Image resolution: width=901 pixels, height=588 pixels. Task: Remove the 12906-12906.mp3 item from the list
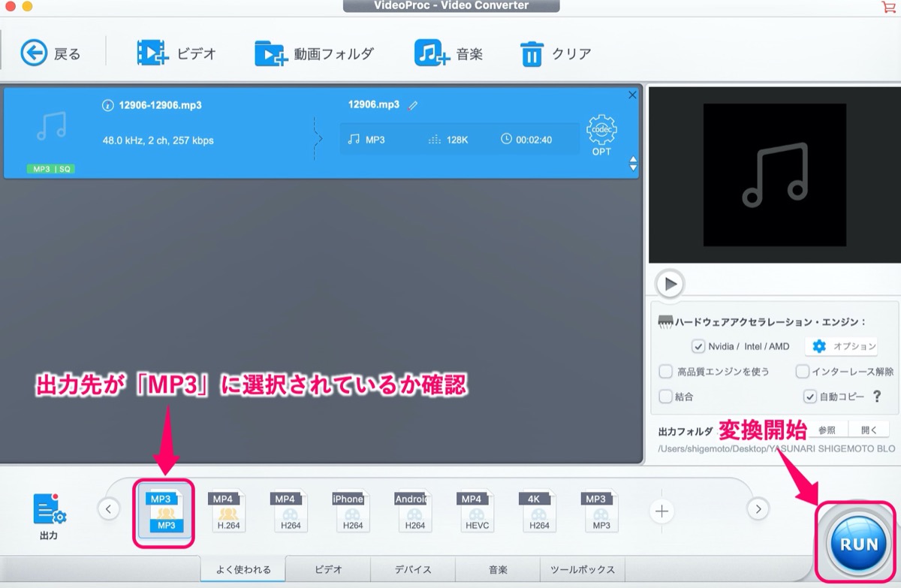click(x=632, y=95)
